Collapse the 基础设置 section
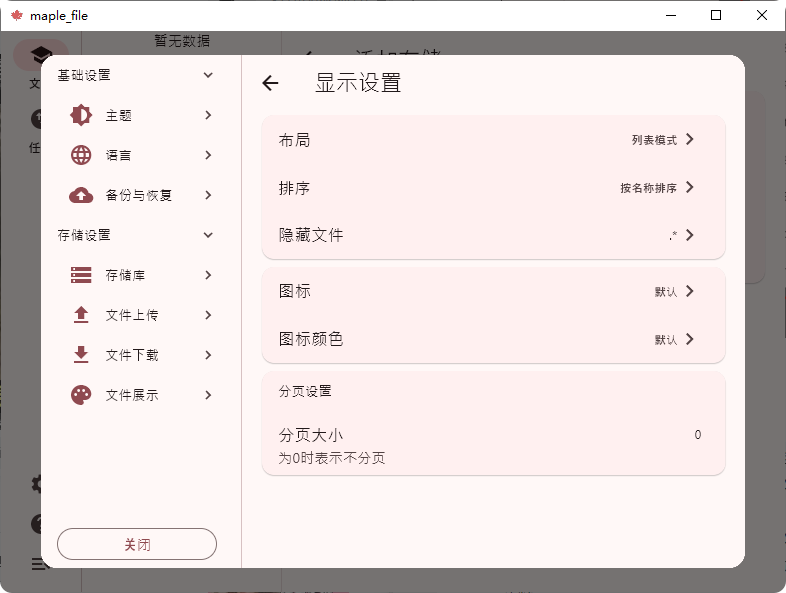The width and height of the screenshot is (786, 593). tap(208, 75)
